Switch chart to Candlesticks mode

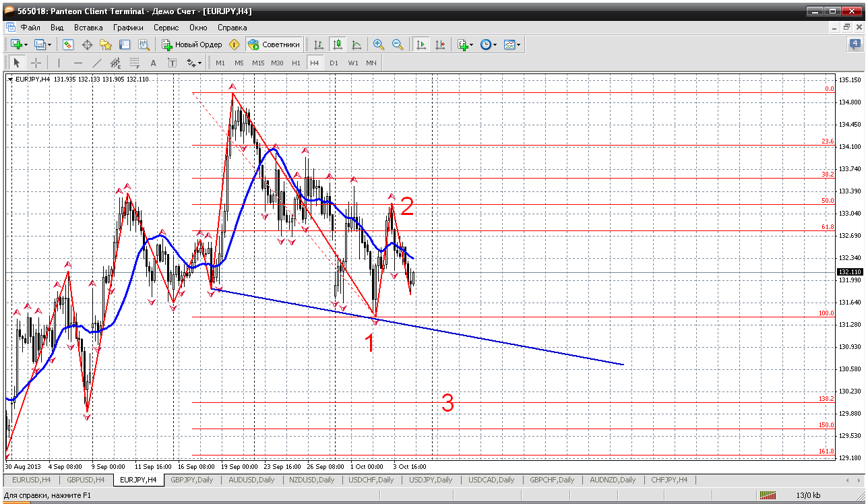coord(338,44)
